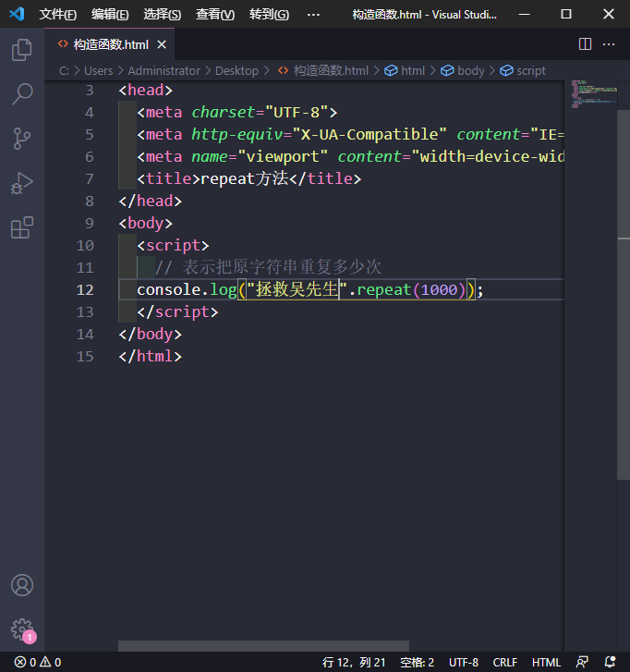Expand hidden menu items with title bar ellipsis
Screen dimensions: 630x672
(313, 15)
